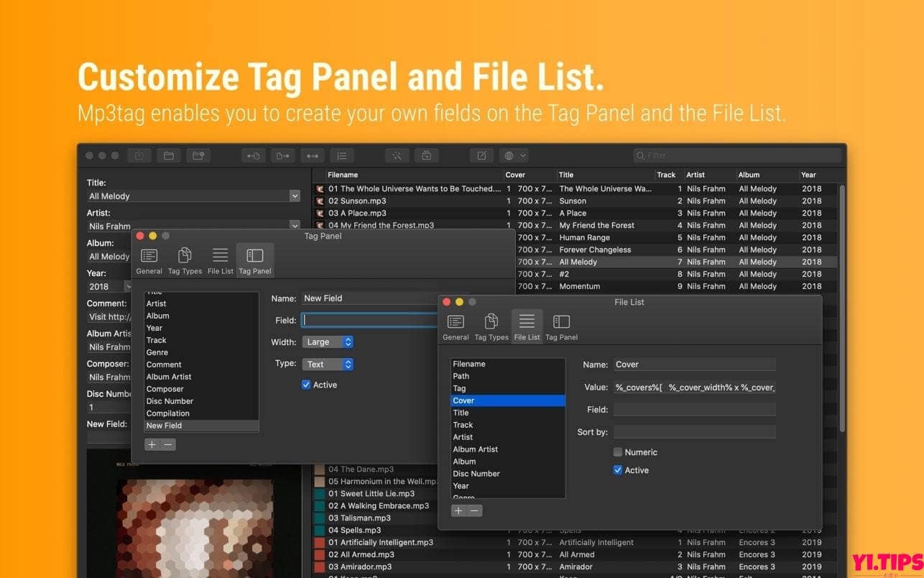Click the Tag–Filename convert icon in the toolbar
Screen dimensions: 924x578
point(254,155)
